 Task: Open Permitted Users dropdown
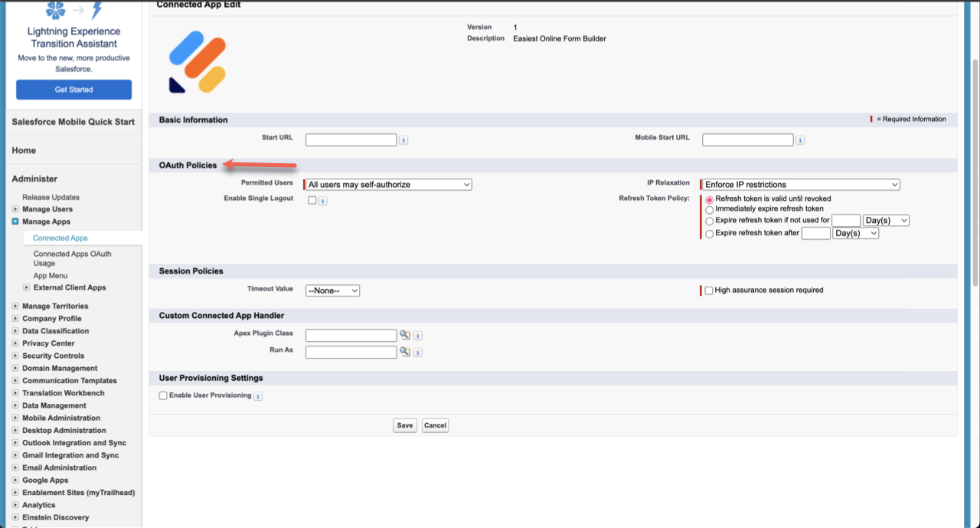[389, 185]
